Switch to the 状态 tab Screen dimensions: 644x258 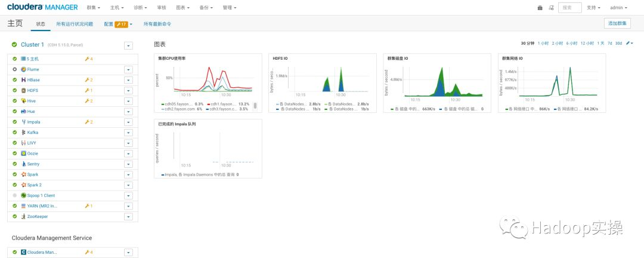[x=41, y=24]
